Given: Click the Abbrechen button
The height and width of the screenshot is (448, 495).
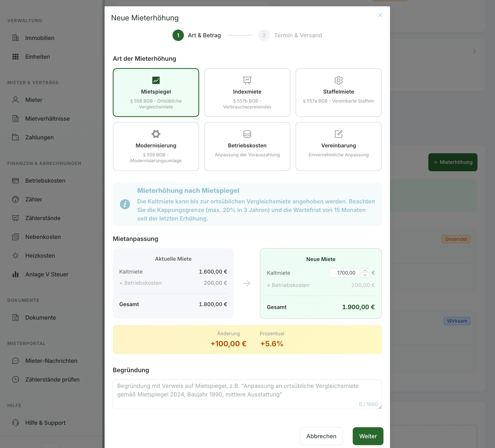Looking at the screenshot, I should coord(321,436).
